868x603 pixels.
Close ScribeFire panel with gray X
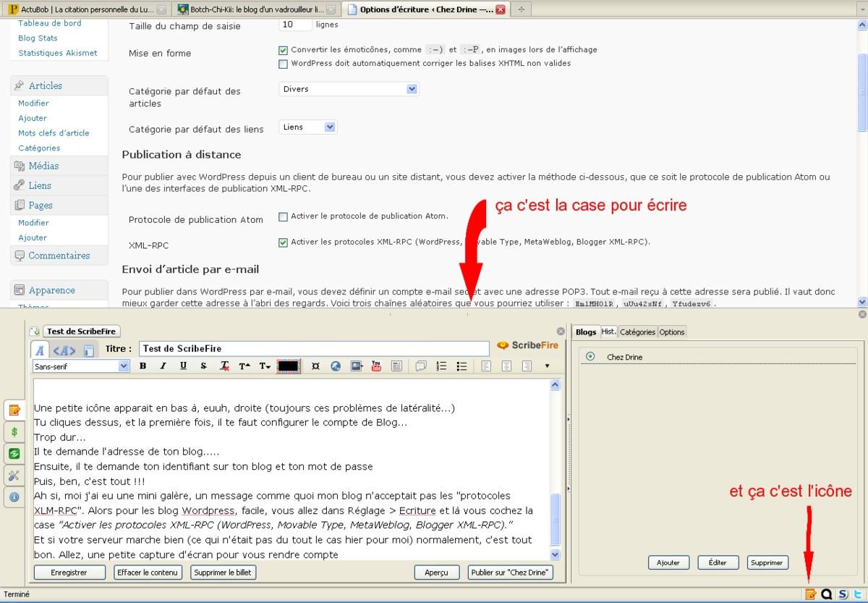pos(861,314)
